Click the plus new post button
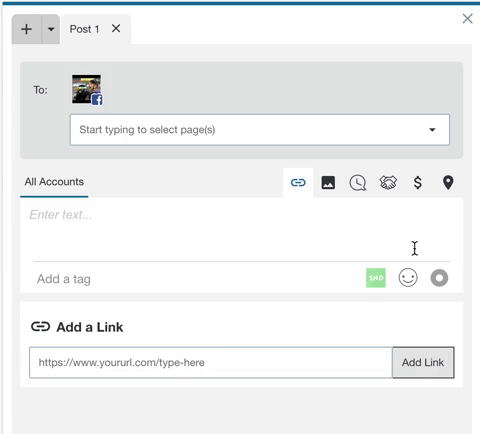 [27, 29]
